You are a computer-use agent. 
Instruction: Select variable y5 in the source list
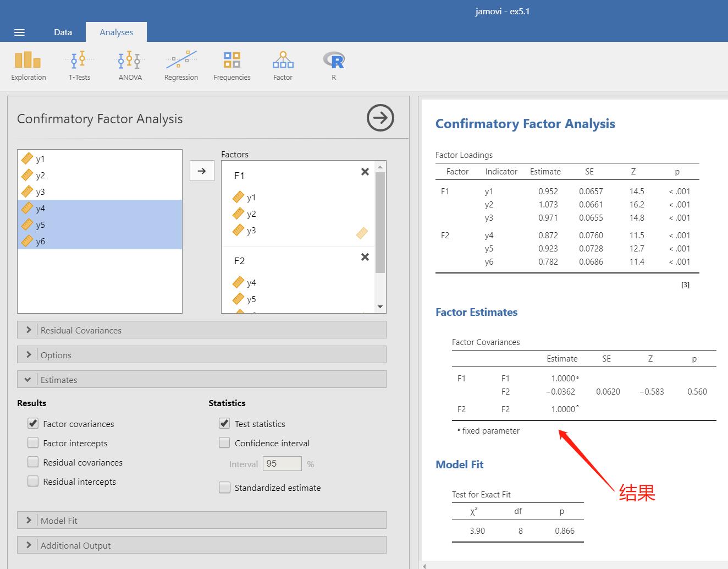[x=100, y=225]
